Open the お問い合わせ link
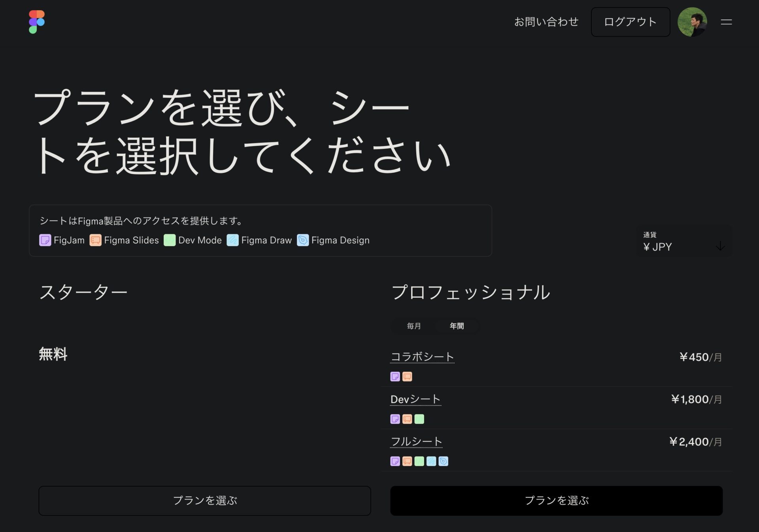This screenshot has height=532, width=759. click(x=546, y=22)
